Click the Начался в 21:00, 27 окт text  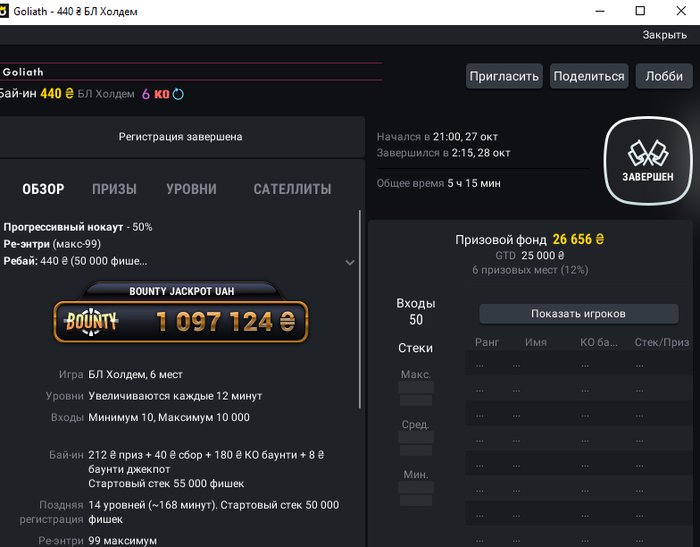tap(437, 137)
